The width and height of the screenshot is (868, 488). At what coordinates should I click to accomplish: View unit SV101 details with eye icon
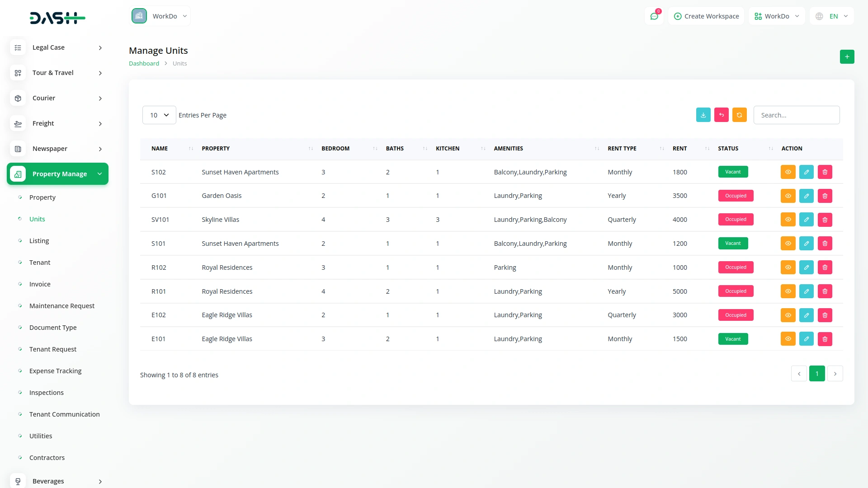[x=788, y=220]
